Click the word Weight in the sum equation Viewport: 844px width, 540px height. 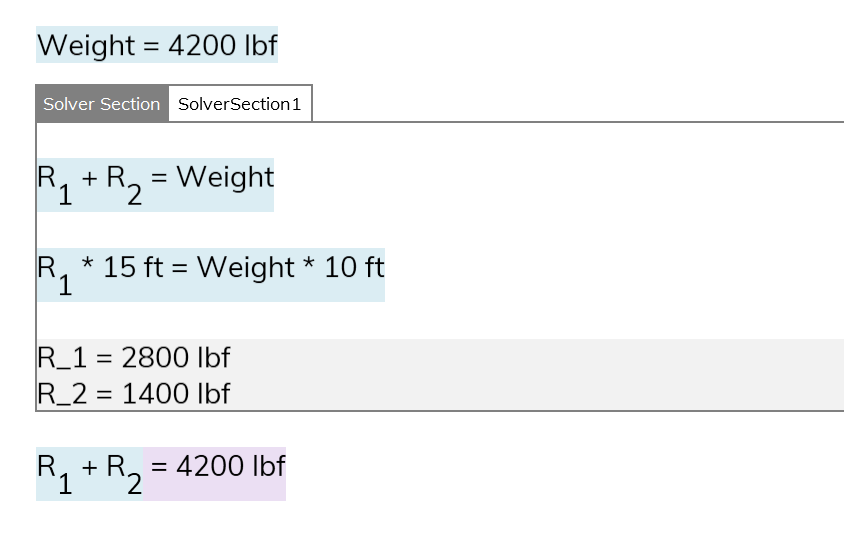pyautogui.click(x=226, y=178)
